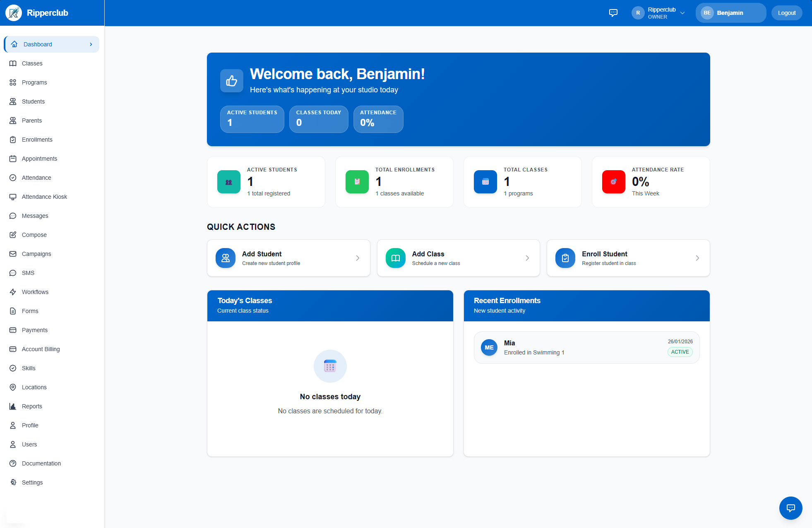Open the Students page via its sidebar icon
This screenshot has width=812, height=528.
click(x=13, y=101)
